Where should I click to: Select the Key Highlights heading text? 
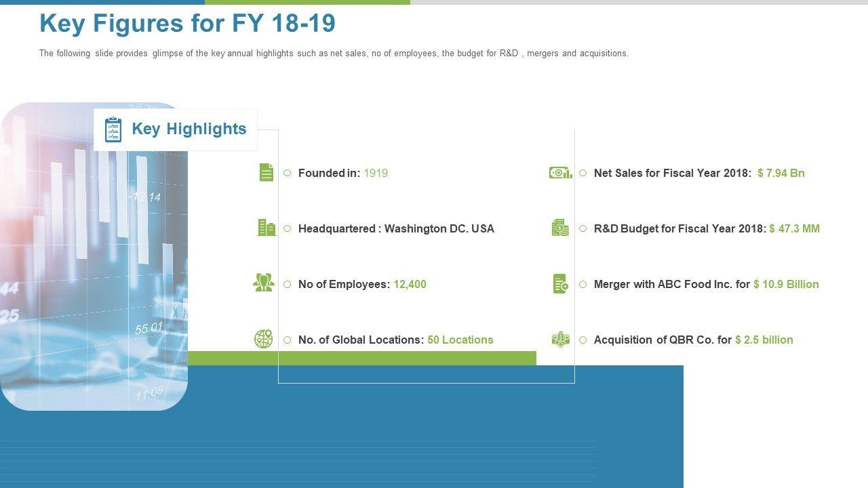pyautogui.click(x=189, y=129)
